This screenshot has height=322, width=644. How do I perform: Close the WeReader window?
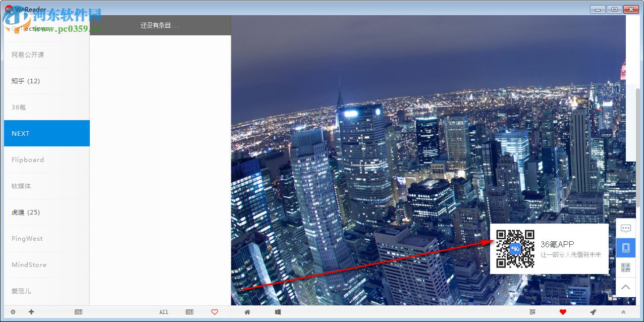631,9
